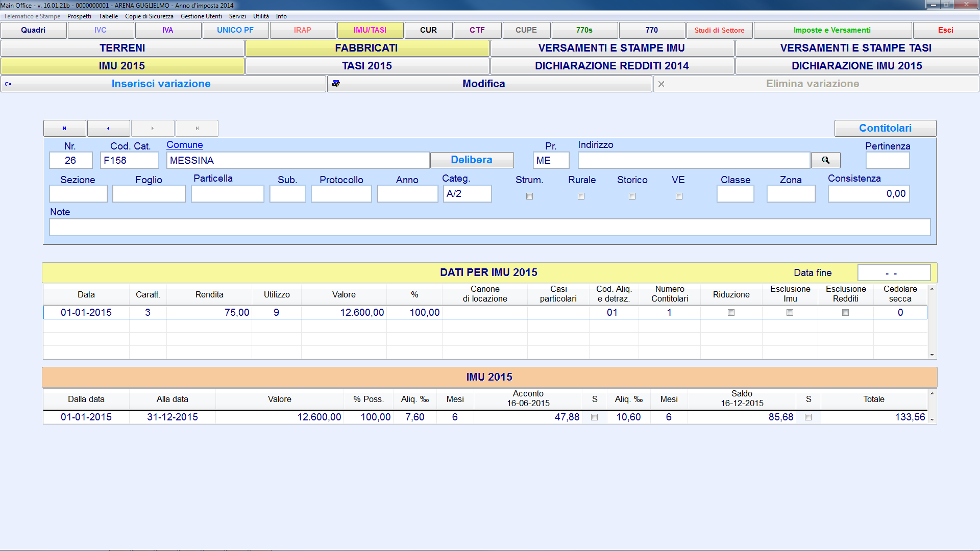Image resolution: width=980 pixels, height=551 pixels.
Task: Switch to the CUR module
Action: pyautogui.click(x=428, y=30)
